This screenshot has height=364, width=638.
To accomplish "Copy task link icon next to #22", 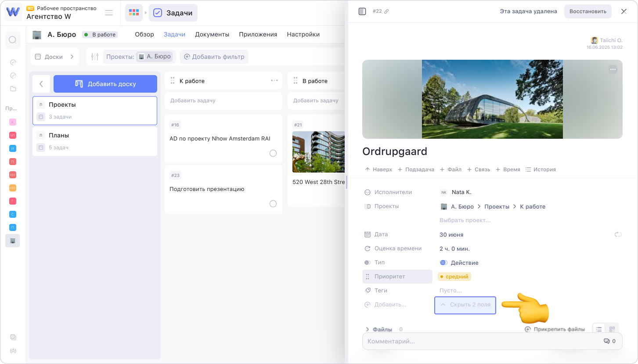I will 386,11.
